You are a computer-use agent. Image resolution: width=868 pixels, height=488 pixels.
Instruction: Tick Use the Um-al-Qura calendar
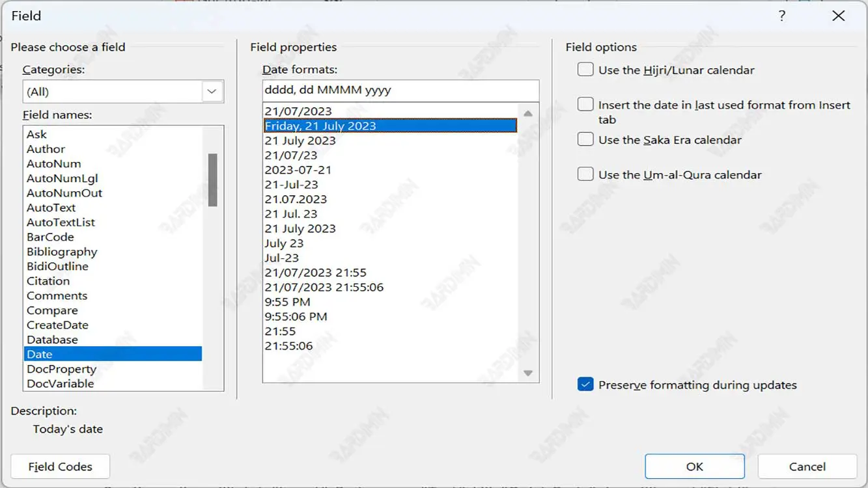[x=585, y=174]
